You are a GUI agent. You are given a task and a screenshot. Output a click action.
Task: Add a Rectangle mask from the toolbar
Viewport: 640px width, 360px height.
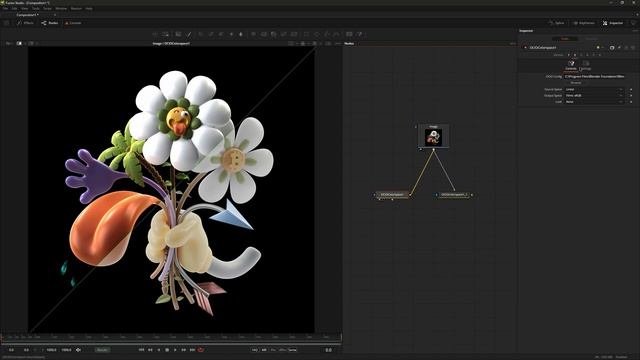(306, 34)
